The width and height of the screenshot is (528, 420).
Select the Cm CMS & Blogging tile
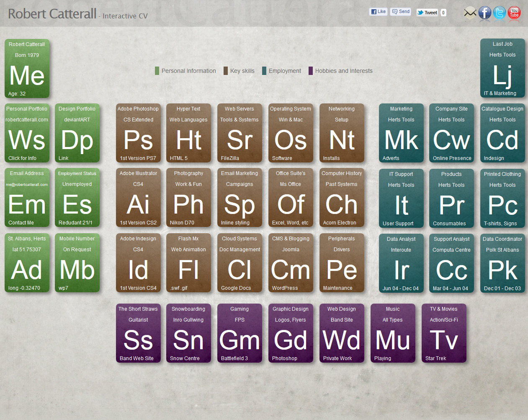click(x=291, y=263)
